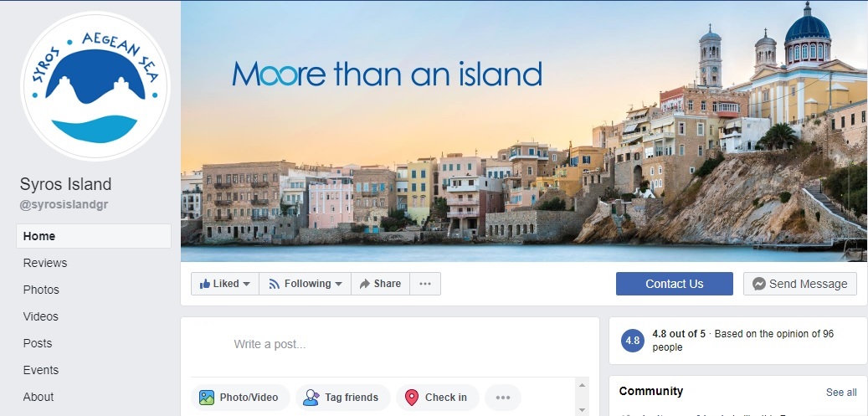The image size is (868, 416).
Task: Click the 4.8 rating badge
Action: click(x=632, y=341)
